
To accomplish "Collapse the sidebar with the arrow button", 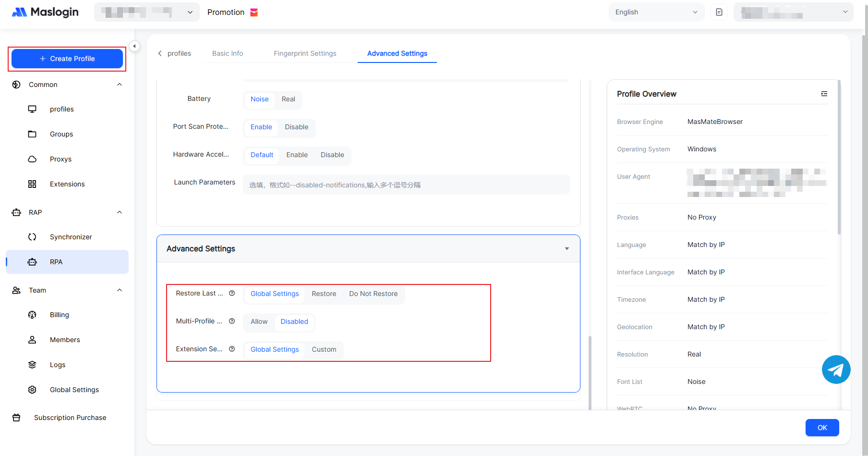I will (134, 46).
